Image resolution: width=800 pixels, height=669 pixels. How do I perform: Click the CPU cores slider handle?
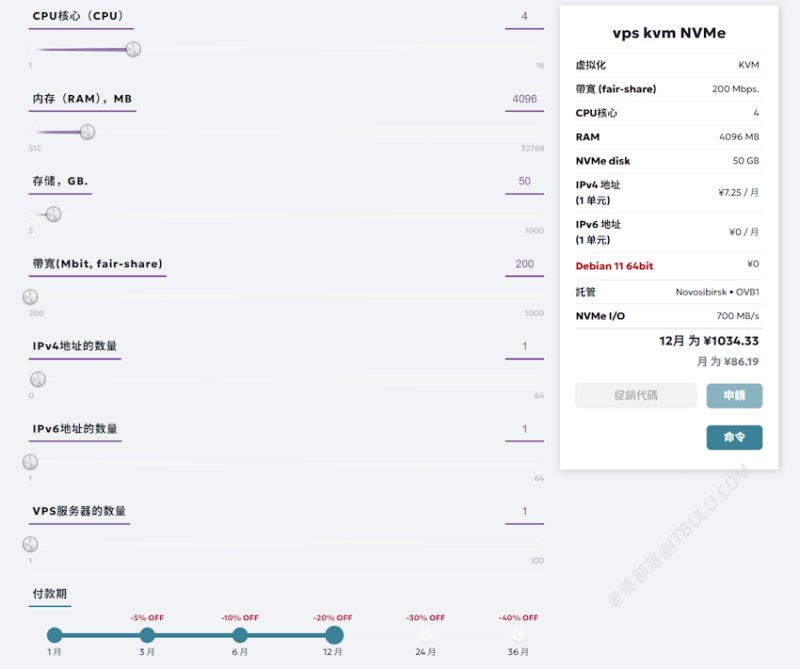[133, 49]
